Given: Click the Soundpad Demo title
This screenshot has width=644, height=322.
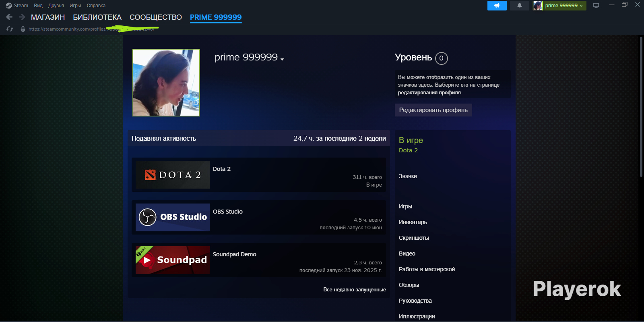Looking at the screenshot, I should click(235, 254).
